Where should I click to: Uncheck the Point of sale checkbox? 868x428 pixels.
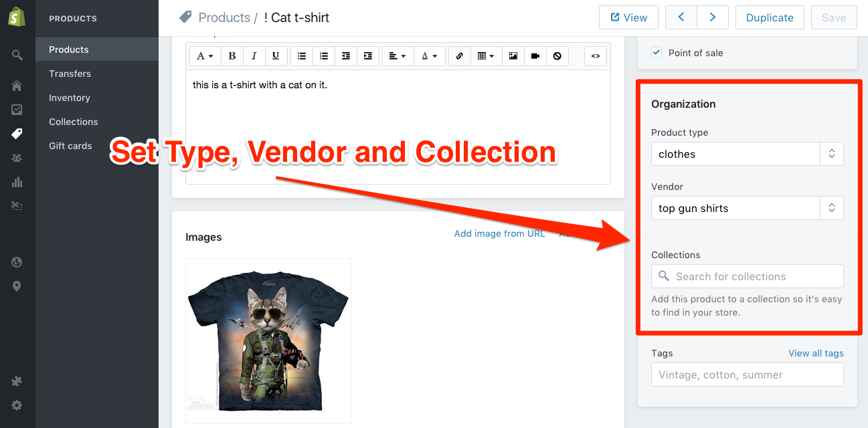point(657,52)
